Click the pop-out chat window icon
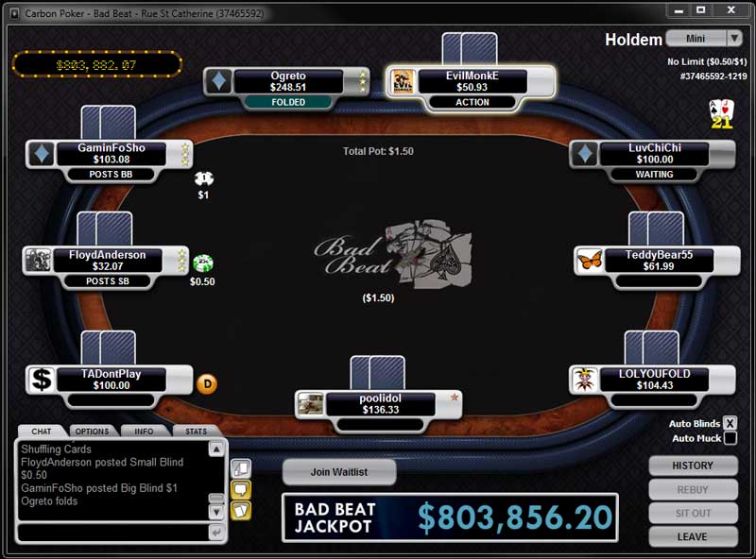 click(x=241, y=468)
